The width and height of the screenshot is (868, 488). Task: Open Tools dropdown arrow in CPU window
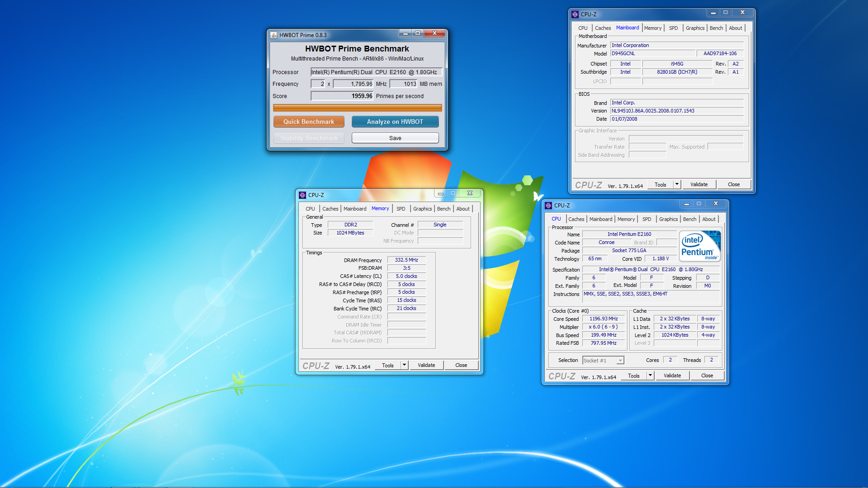click(x=650, y=375)
